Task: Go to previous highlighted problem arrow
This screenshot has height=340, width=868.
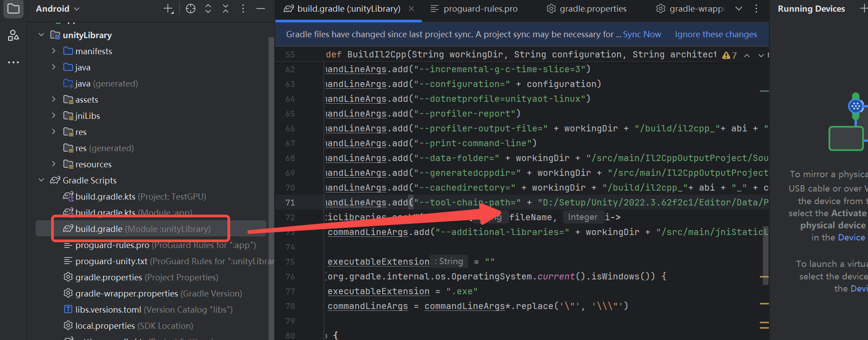Action: [747, 55]
